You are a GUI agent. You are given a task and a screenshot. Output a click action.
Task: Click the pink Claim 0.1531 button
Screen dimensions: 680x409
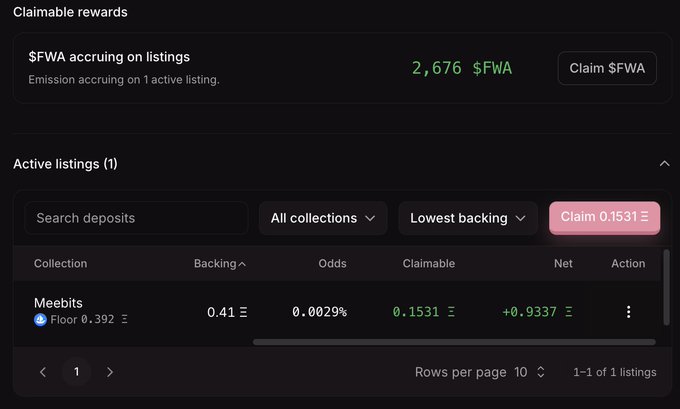point(605,217)
